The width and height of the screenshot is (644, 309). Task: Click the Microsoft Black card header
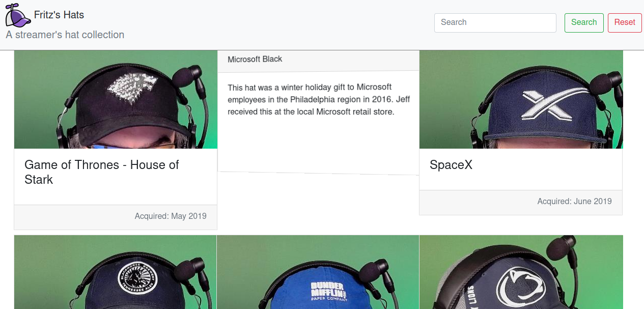318,60
